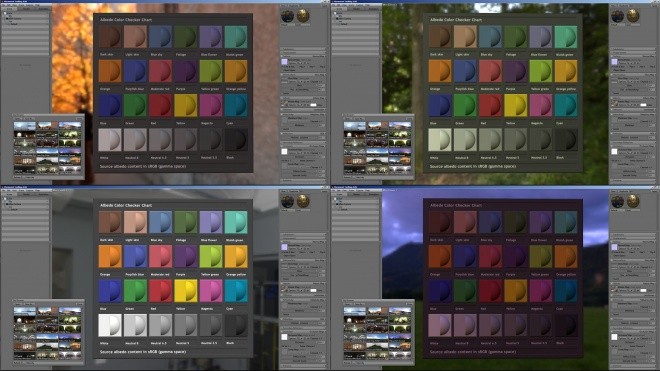
Task: Pick green hill sky preset in dusk-sky window
Action: click(377, 346)
